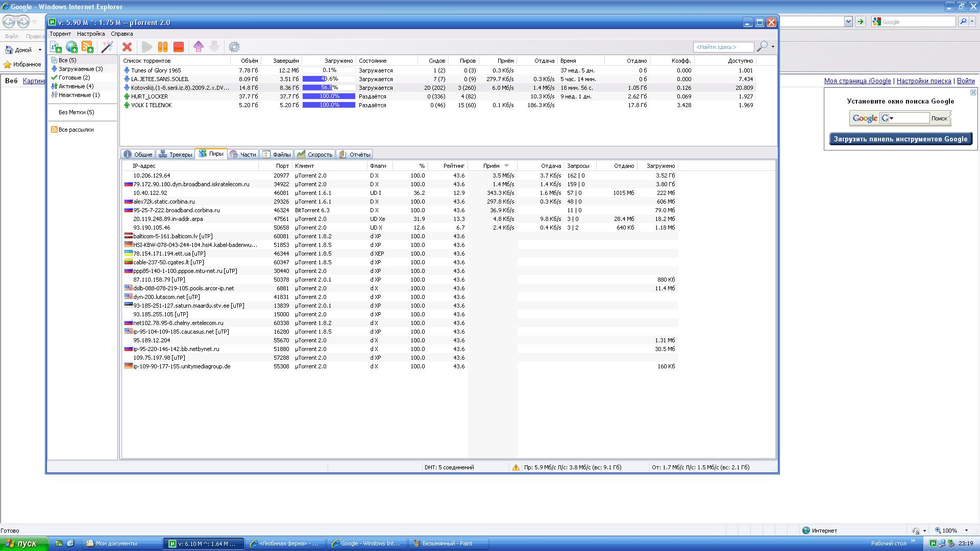Click the Найти здесь search field
The width and height of the screenshot is (980, 551).
723,47
